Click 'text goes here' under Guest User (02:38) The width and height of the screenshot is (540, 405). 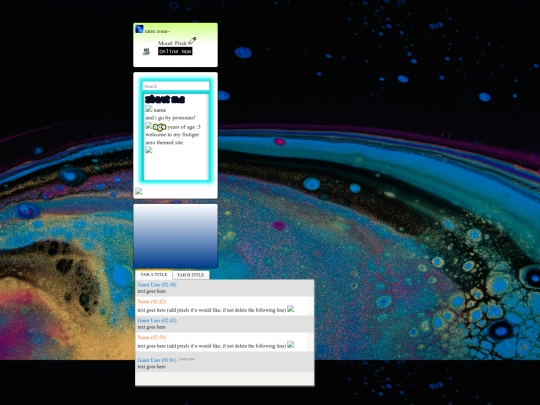[152, 291]
